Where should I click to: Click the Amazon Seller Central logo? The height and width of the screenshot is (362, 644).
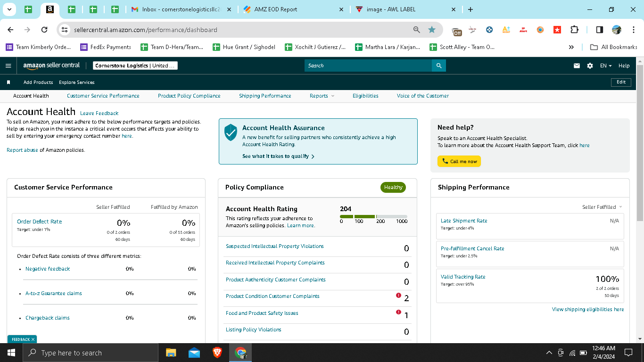click(x=51, y=66)
